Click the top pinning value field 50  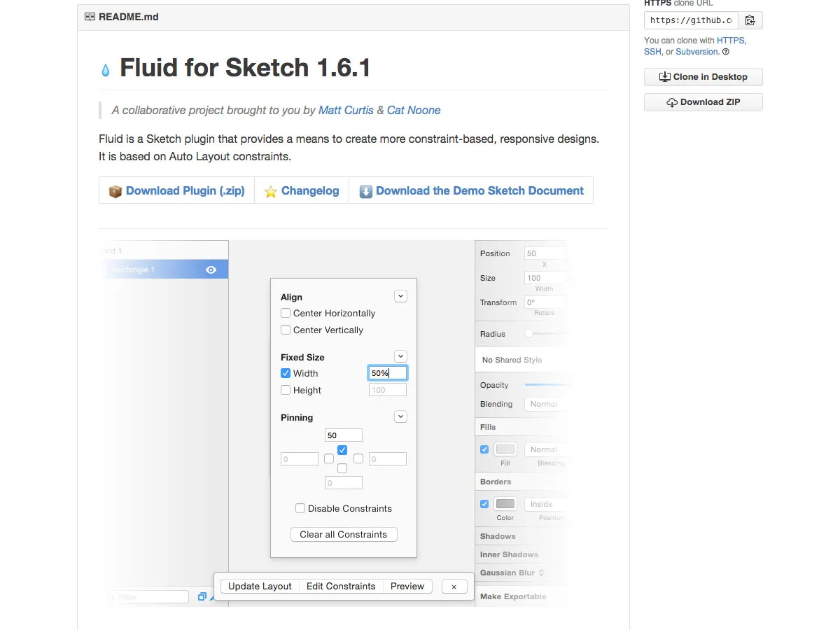point(344,435)
